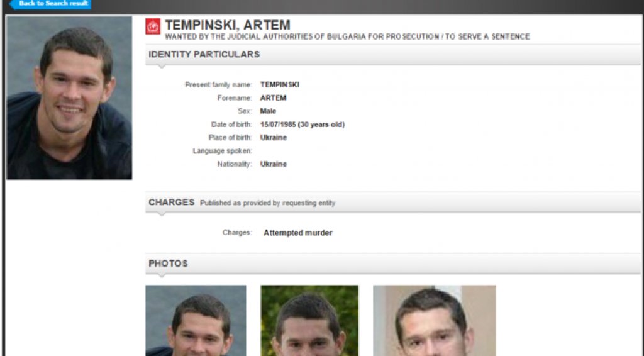This screenshot has height=356, width=644.
Task: Click the Sex value Male
Action: tap(268, 111)
